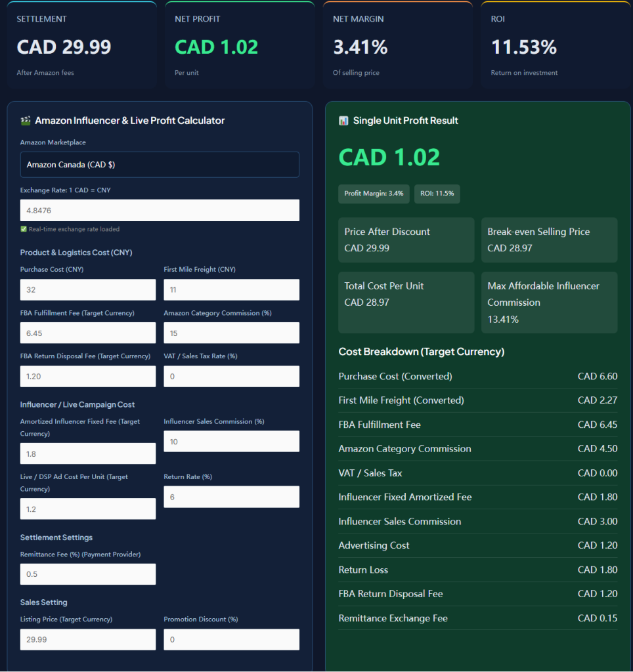Screen dimensions: 633x672
Task: Select the Return Rate (%) field
Action: (232, 497)
